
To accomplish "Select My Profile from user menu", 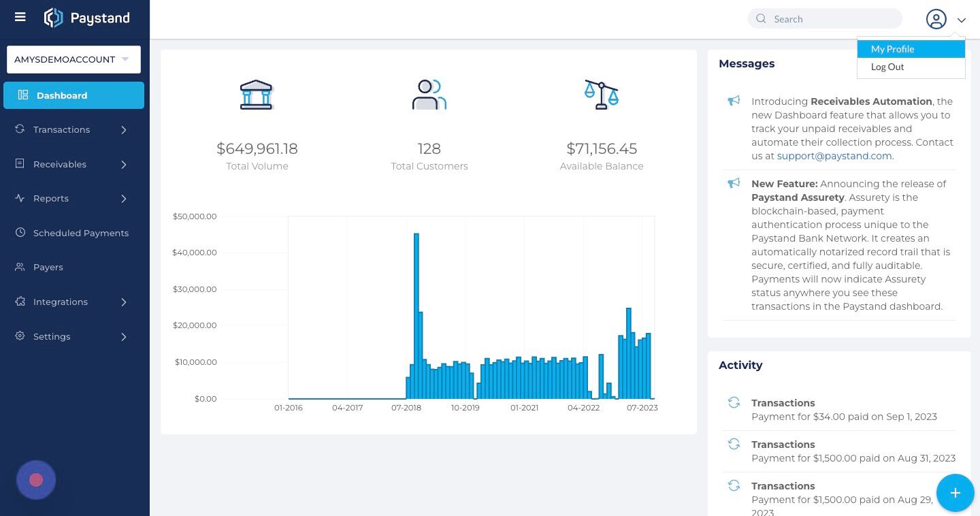I will point(911,49).
